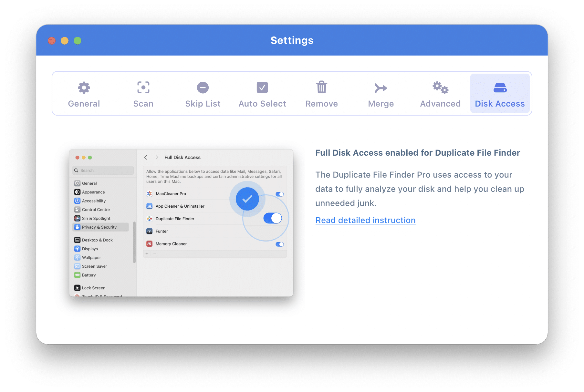The image size is (584, 392).
Task: Select Screen Saver in the sidebar
Action: [101, 266]
